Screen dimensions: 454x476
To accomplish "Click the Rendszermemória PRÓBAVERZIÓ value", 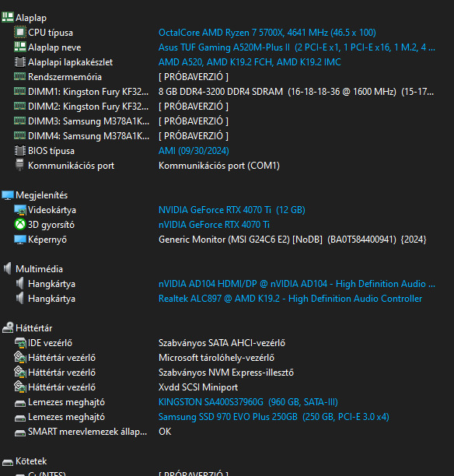I will coord(194,77).
